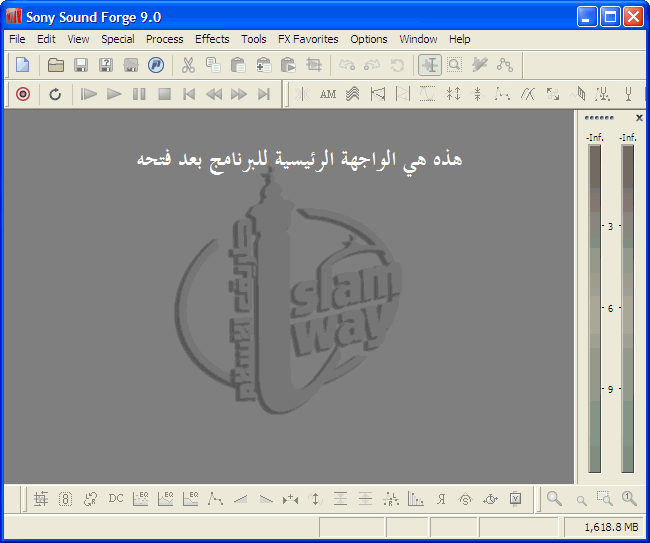The image size is (650, 543).
Task: Click the Redo arrow icon
Action: click(x=372, y=65)
